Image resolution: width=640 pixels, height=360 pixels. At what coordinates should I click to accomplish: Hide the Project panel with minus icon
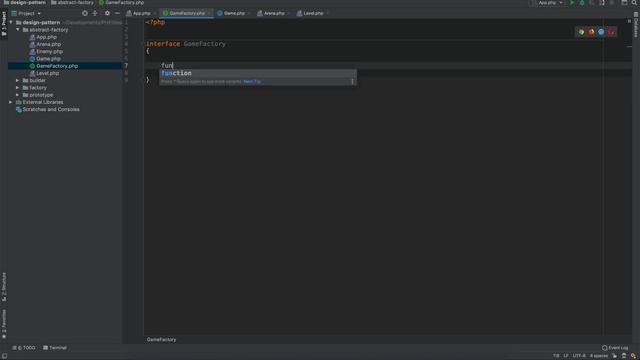tap(117, 13)
